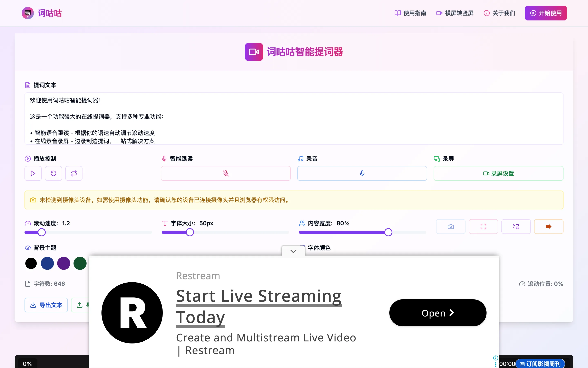Select the blue background theme

coord(47,263)
